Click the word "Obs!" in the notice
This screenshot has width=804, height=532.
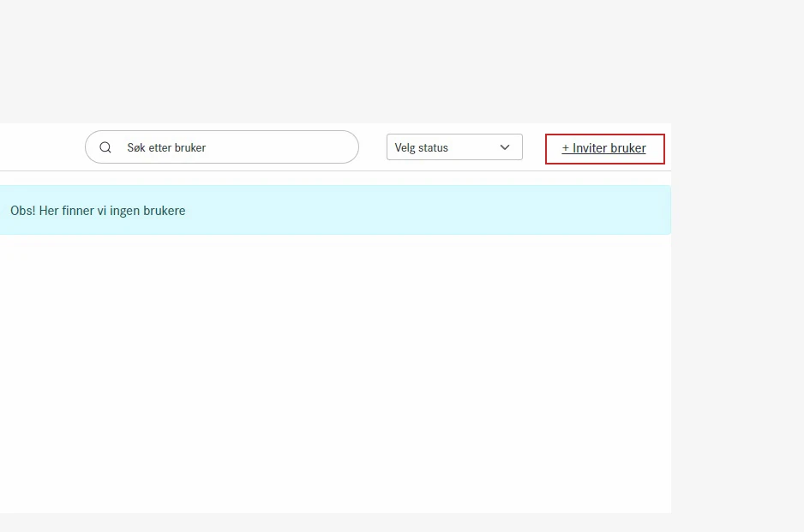(23, 211)
